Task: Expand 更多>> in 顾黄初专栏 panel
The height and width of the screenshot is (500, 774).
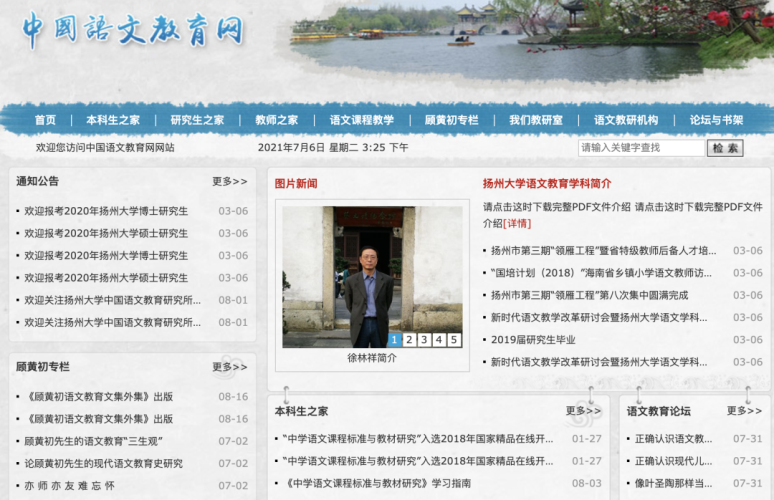Action: pyautogui.click(x=229, y=367)
